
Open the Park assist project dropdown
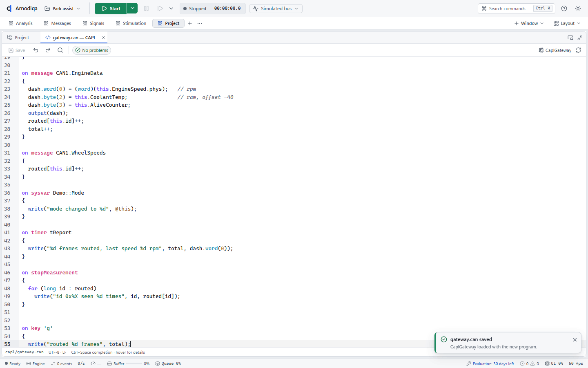[62, 9]
